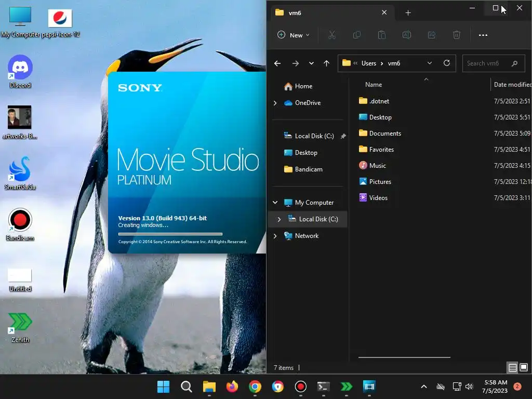Click Users in the address breadcrumb
The width and height of the screenshot is (532, 399).
click(x=369, y=63)
